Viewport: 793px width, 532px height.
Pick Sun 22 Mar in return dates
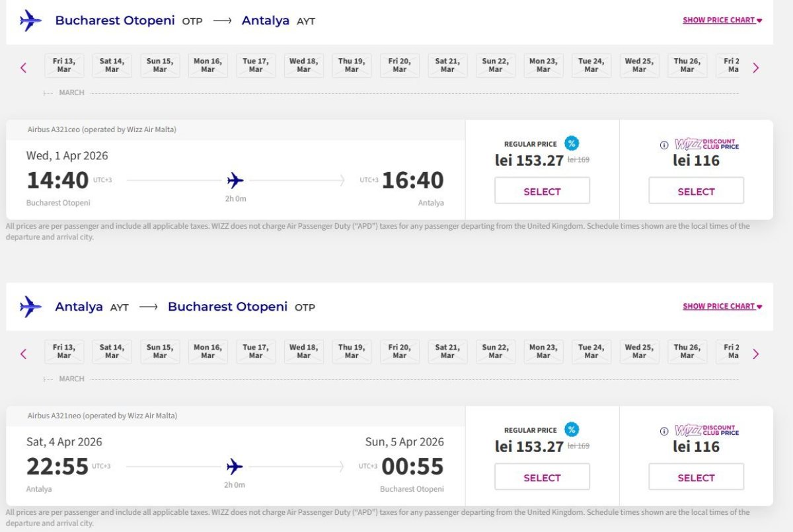(x=496, y=352)
